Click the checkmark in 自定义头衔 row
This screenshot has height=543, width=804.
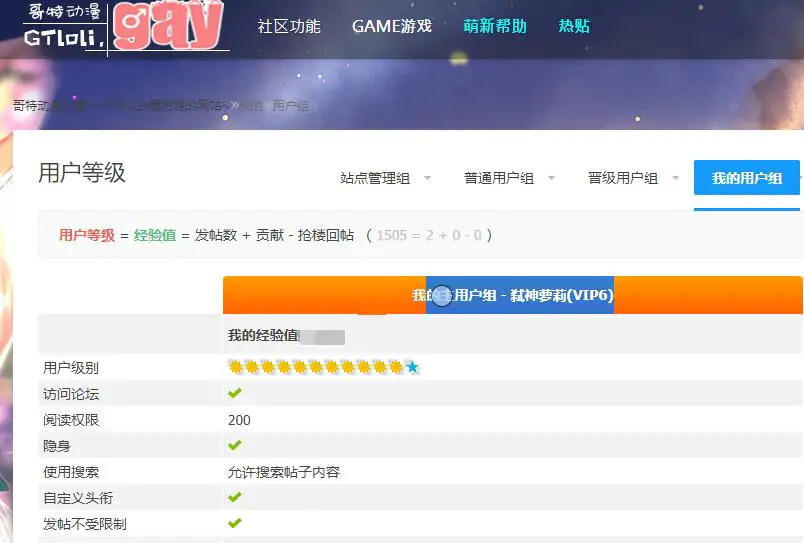coord(235,497)
